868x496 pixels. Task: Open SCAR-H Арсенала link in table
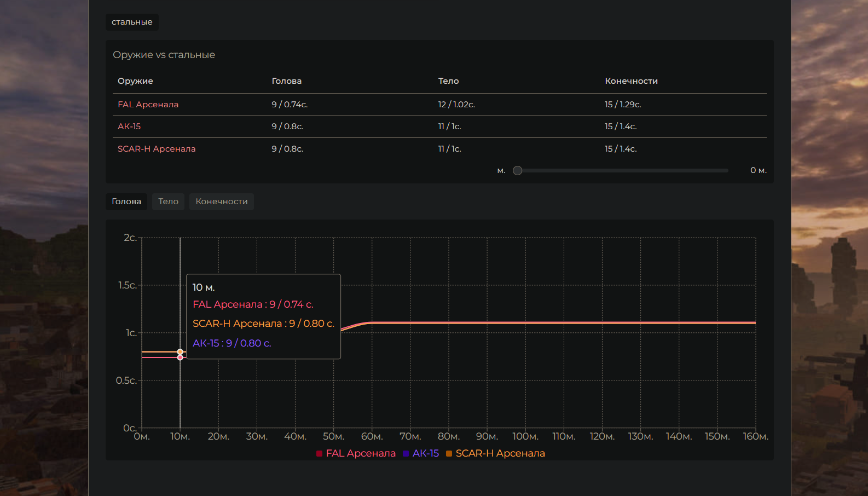(x=157, y=149)
